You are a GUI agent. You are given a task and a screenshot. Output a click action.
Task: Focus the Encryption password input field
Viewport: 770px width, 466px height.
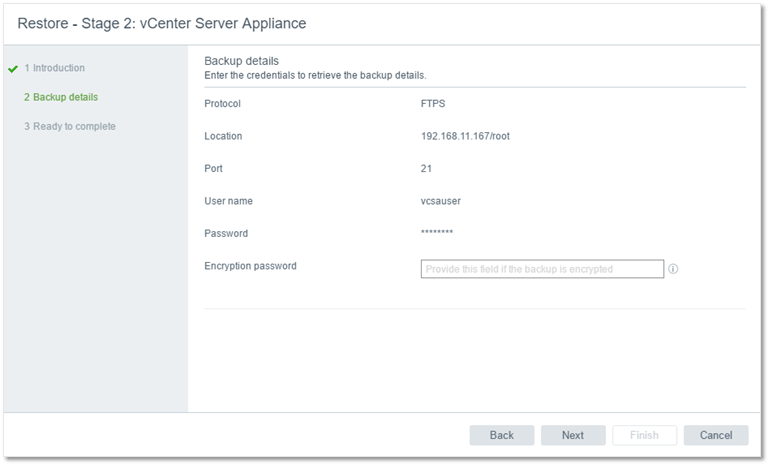542,269
